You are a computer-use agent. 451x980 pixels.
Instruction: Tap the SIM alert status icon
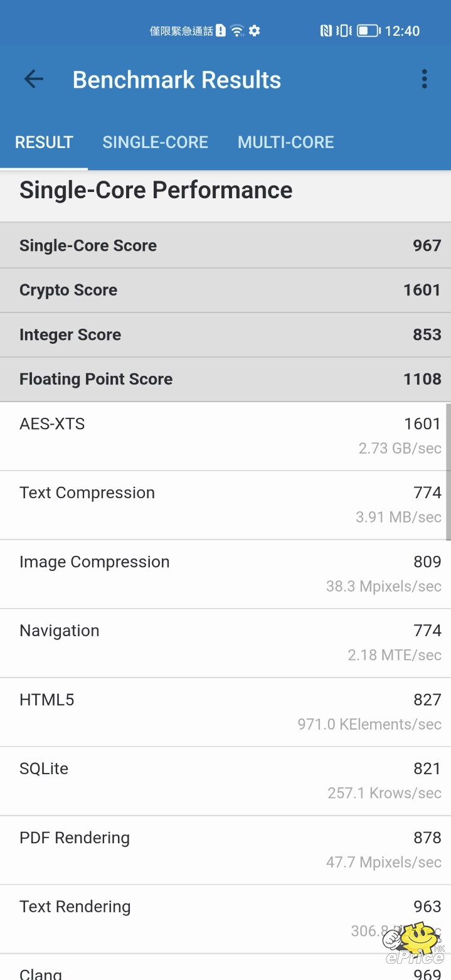click(x=221, y=31)
